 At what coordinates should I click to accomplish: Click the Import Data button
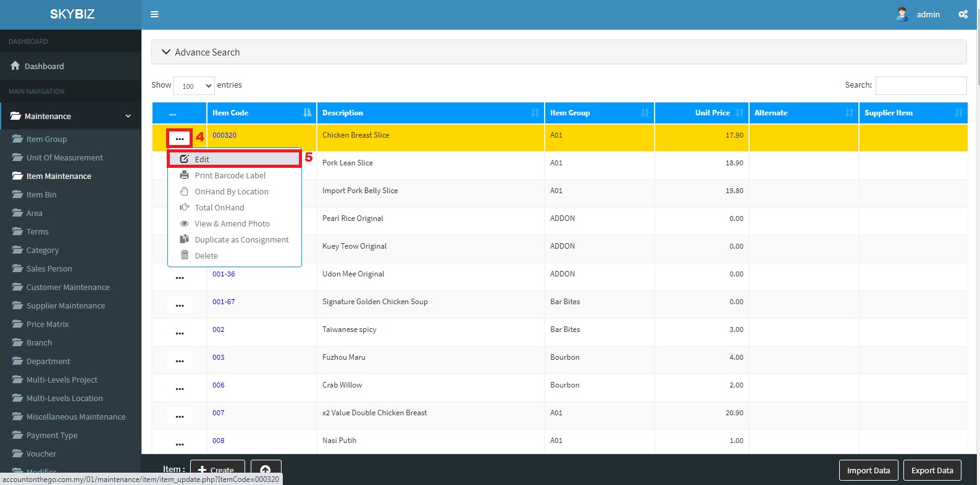pyautogui.click(x=868, y=470)
